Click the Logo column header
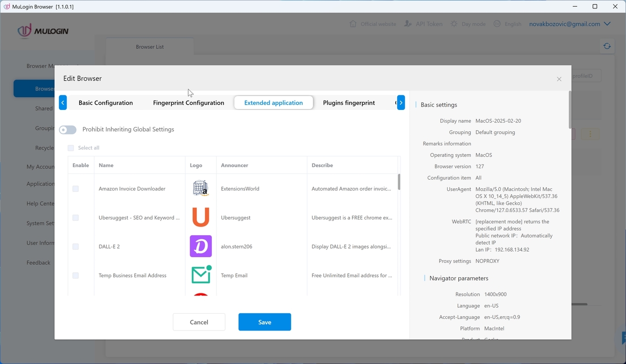The image size is (626, 364). point(196,165)
